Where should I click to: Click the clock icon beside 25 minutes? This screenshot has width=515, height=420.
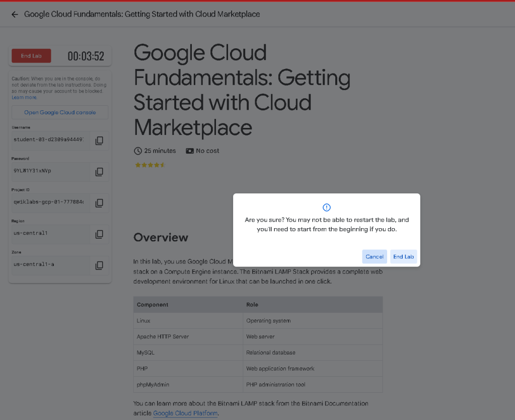[138, 151]
